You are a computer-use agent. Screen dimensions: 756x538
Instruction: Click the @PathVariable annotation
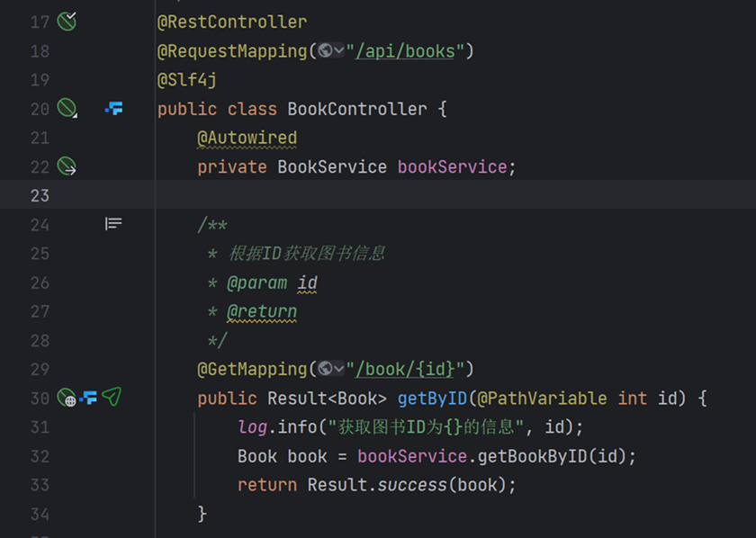click(542, 399)
